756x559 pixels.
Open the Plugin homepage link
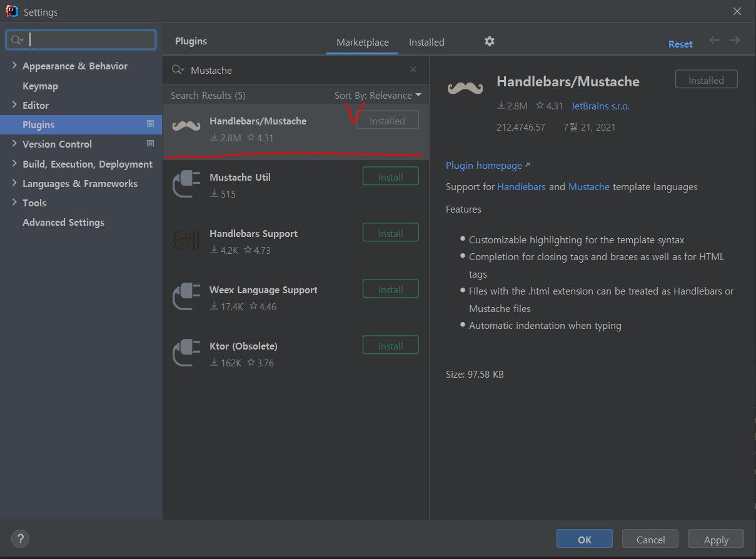point(488,165)
